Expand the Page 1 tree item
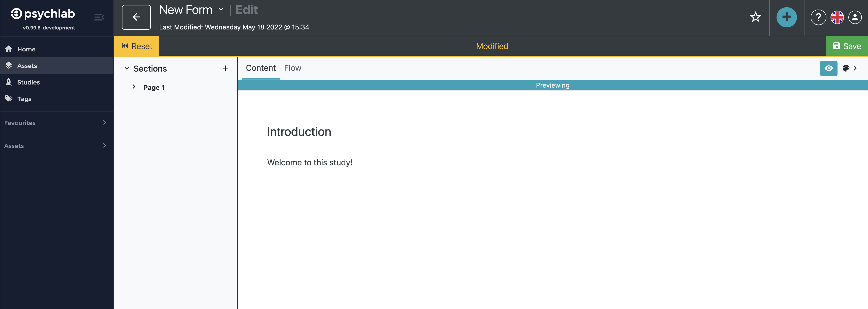 134,87
